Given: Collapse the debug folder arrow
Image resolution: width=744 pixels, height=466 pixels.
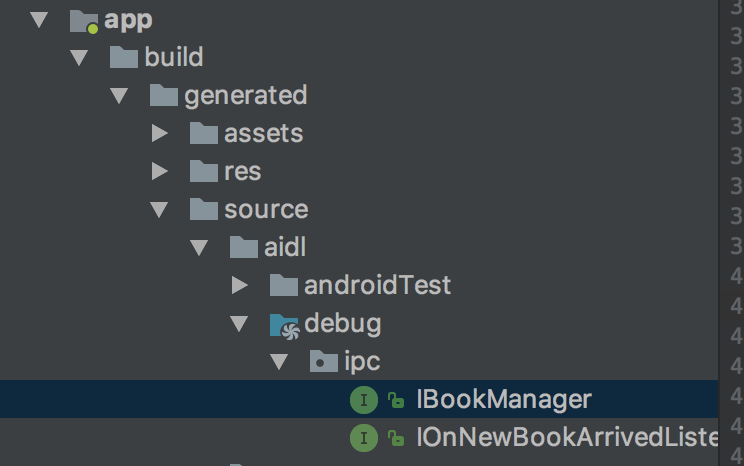Looking at the screenshot, I should [x=239, y=324].
